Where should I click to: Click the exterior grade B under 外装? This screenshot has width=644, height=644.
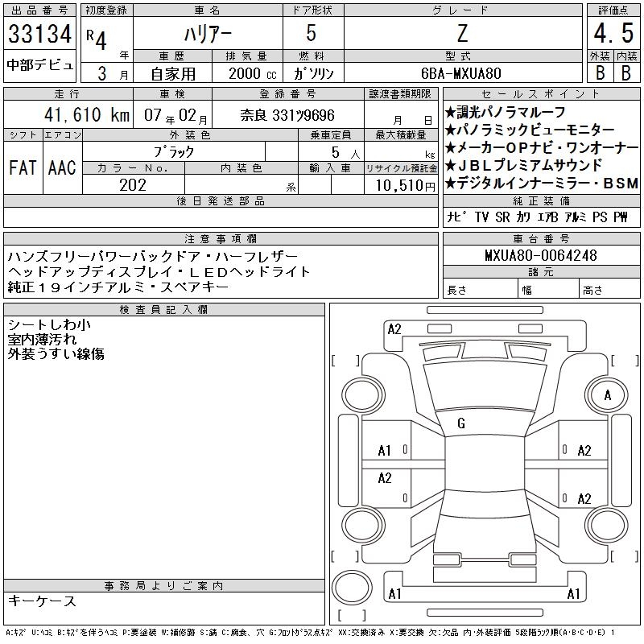pos(600,72)
